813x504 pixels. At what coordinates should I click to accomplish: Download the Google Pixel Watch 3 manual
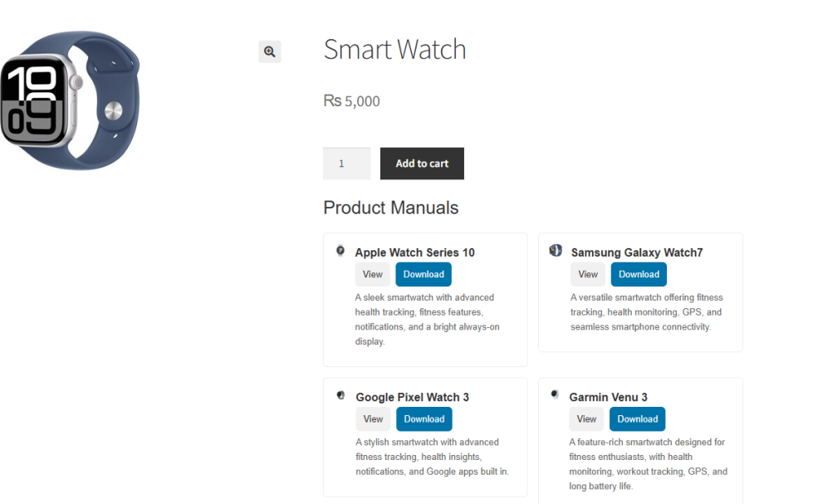pyautogui.click(x=424, y=419)
